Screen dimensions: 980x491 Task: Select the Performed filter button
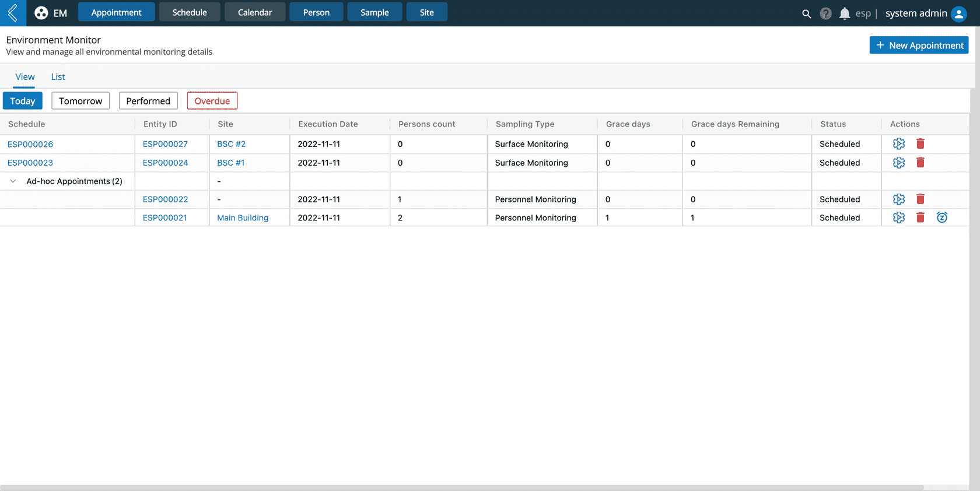148,101
